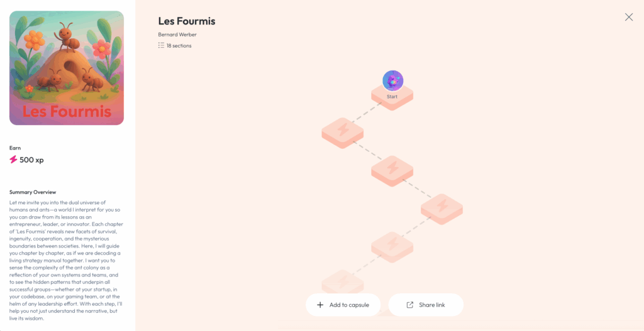Select the faded tile behind Add to capsule
This screenshot has height=331, width=644.
pyautogui.click(x=343, y=280)
